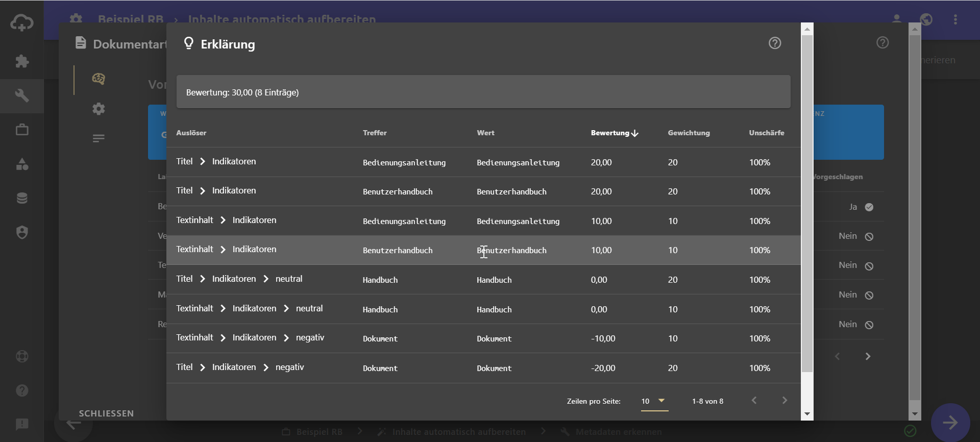Click the background help icon near Generieren

click(883, 43)
